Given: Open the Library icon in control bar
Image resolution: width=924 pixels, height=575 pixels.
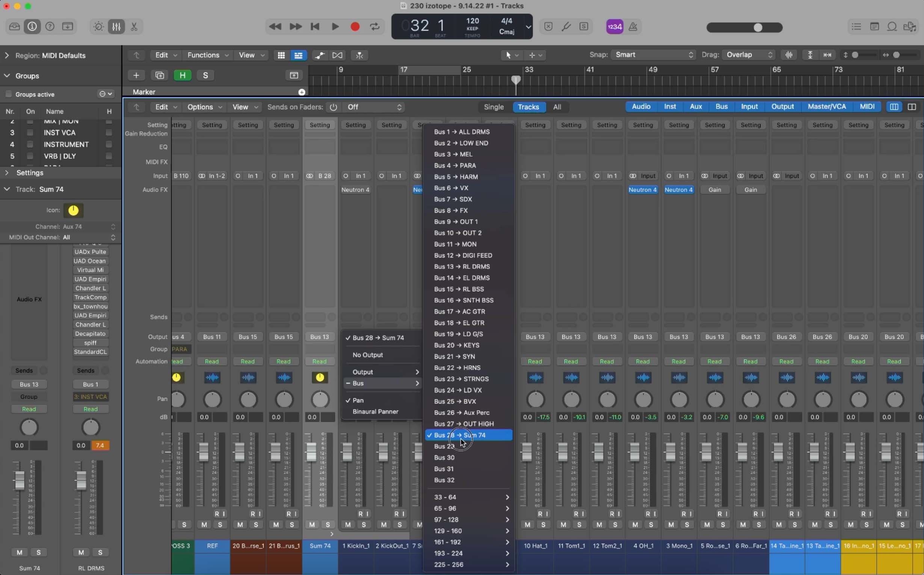Looking at the screenshot, I should pyautogui.click(x=15, y=27).
